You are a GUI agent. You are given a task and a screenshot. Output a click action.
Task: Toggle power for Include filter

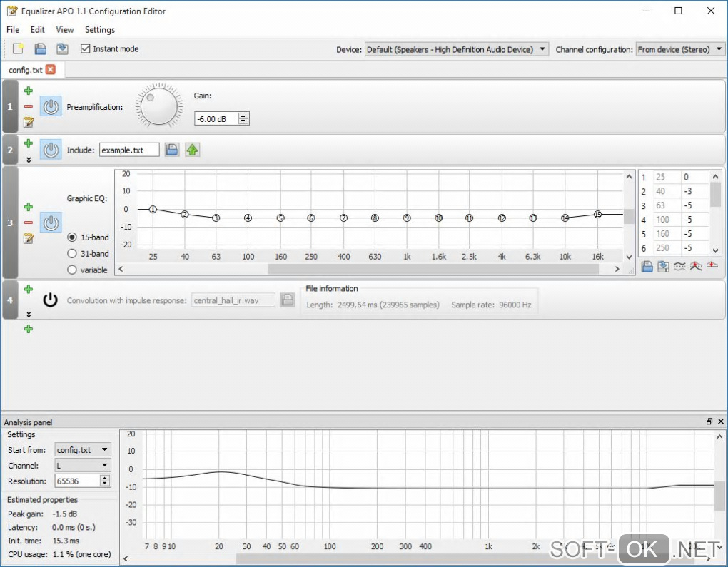[51, 150]
